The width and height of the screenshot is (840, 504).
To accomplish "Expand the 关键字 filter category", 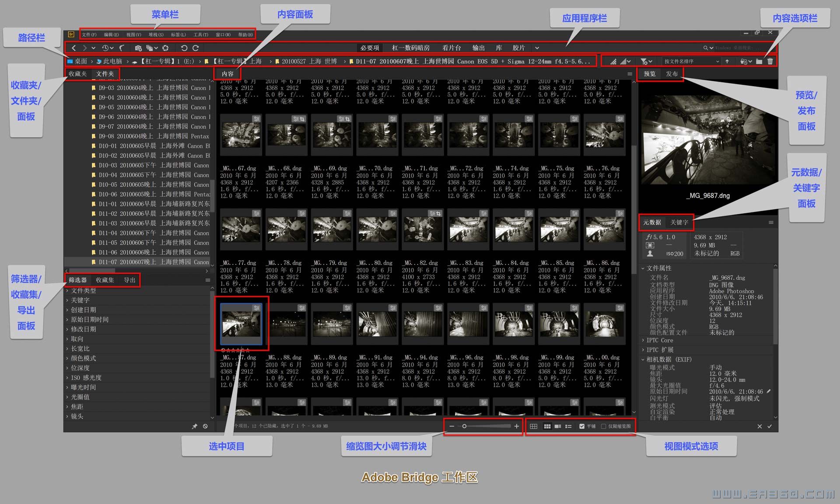I will pyautogui.click(x=80, y=300).
